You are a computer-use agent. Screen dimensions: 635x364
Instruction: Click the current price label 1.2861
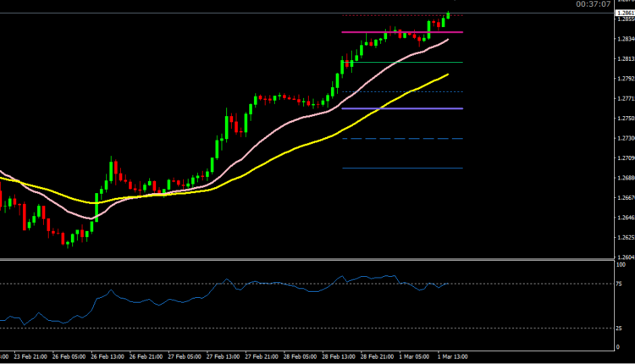(625, 14)
